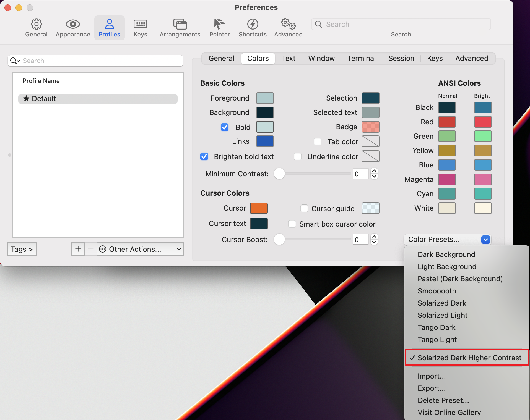This screenshot has width=530, height=420.
Task: Click Delete Preset... menu item
Action: (467, 400)
